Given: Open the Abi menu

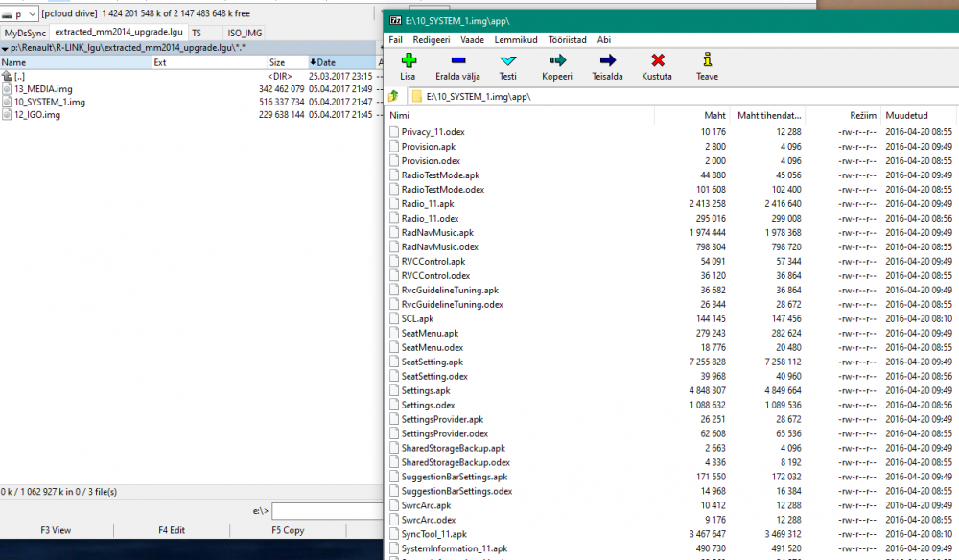Looking at the screenshot, I should tap(603, 39).
